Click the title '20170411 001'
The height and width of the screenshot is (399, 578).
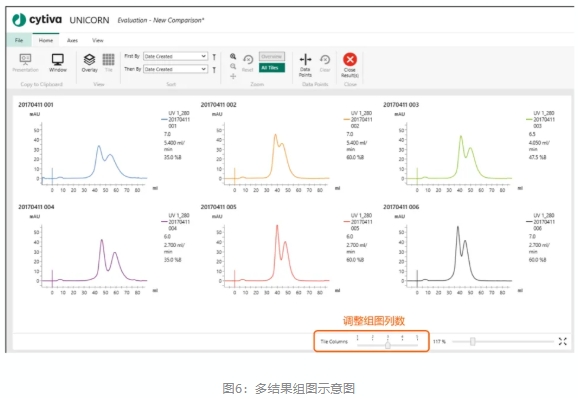(36, 105)
